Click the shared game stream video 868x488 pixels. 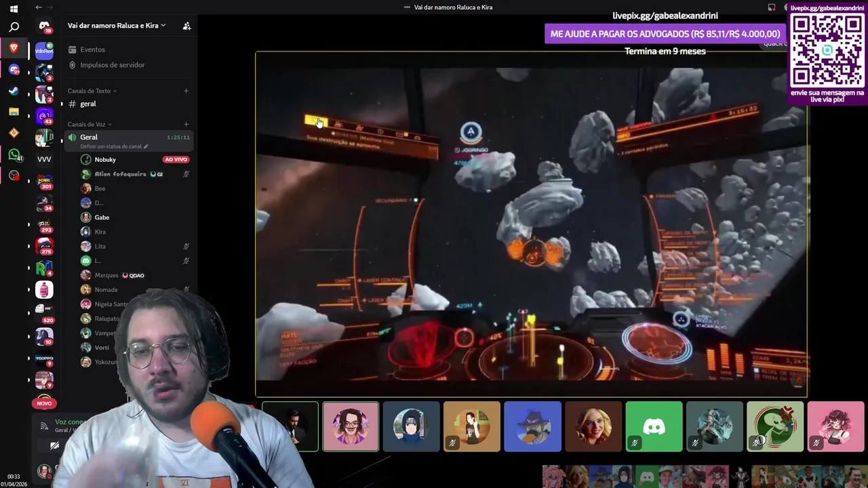tap(531, 224)
